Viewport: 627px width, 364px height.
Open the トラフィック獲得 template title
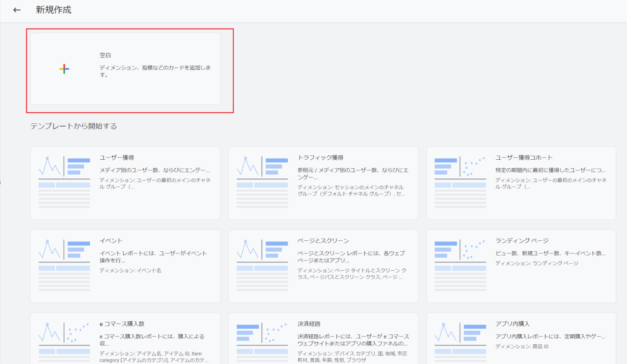point(320,157)
